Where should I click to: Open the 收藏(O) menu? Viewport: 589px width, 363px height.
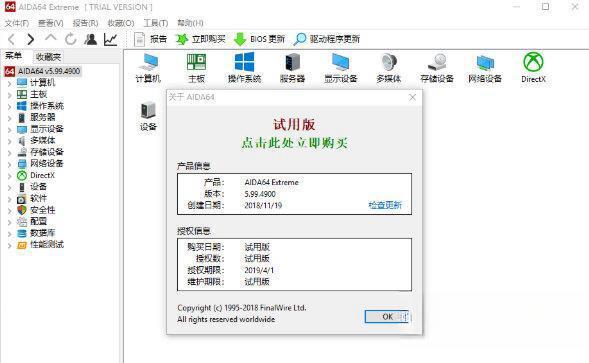coord(121,23)
